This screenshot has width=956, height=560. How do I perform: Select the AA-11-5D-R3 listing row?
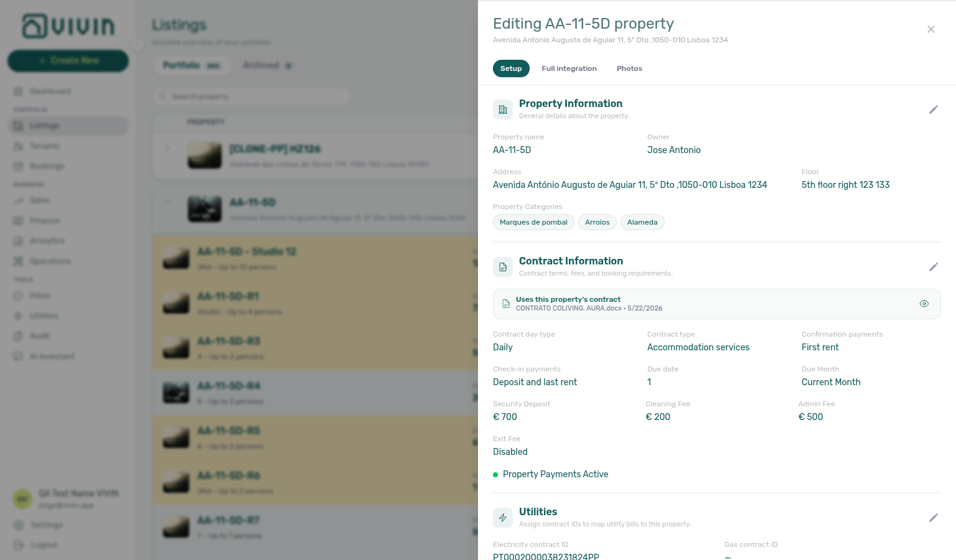316,348
